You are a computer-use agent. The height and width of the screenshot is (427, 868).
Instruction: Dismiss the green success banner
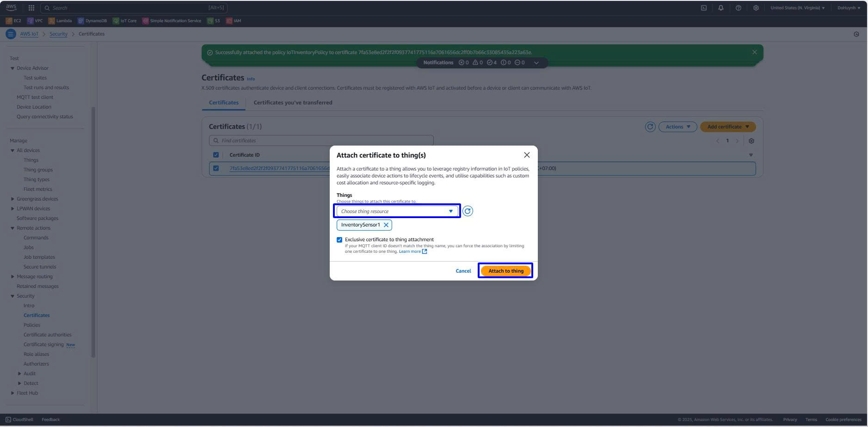pyautogui.click(x=754, y=52)
